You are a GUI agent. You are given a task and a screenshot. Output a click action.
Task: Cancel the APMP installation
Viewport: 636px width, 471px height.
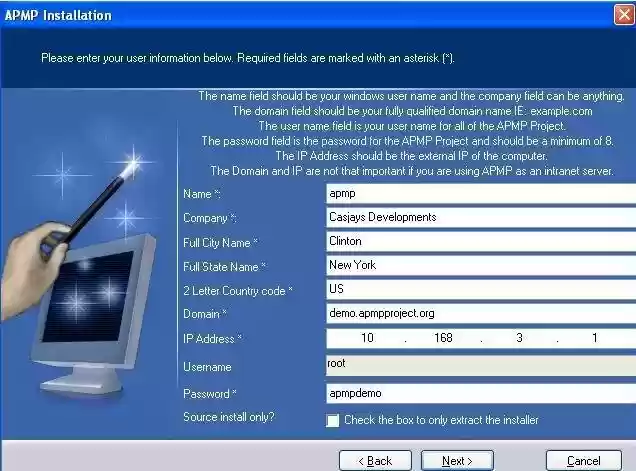click(584, 461)
